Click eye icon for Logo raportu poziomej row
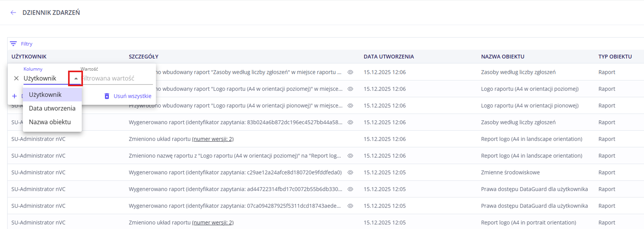Image resolution: width=644 pixels, height=229 pixels. pos(350,89)
